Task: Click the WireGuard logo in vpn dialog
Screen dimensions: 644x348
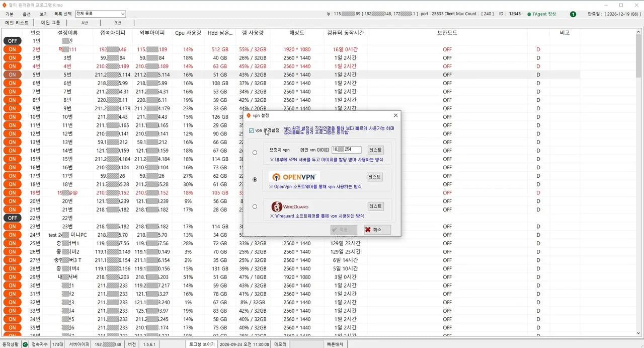Action: point(290,206)
